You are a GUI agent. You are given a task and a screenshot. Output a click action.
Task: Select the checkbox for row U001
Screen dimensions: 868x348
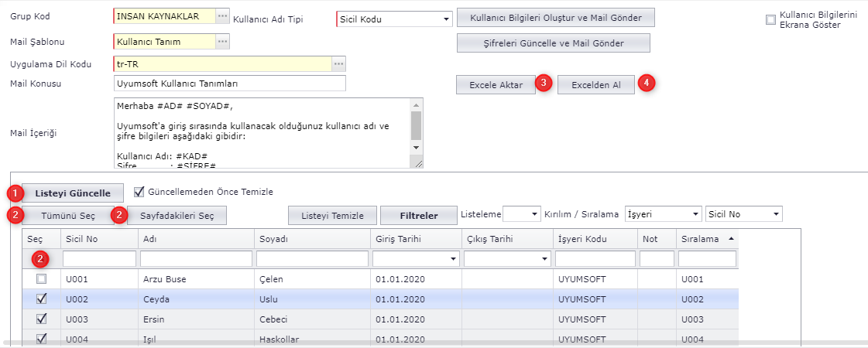point(42,278)
